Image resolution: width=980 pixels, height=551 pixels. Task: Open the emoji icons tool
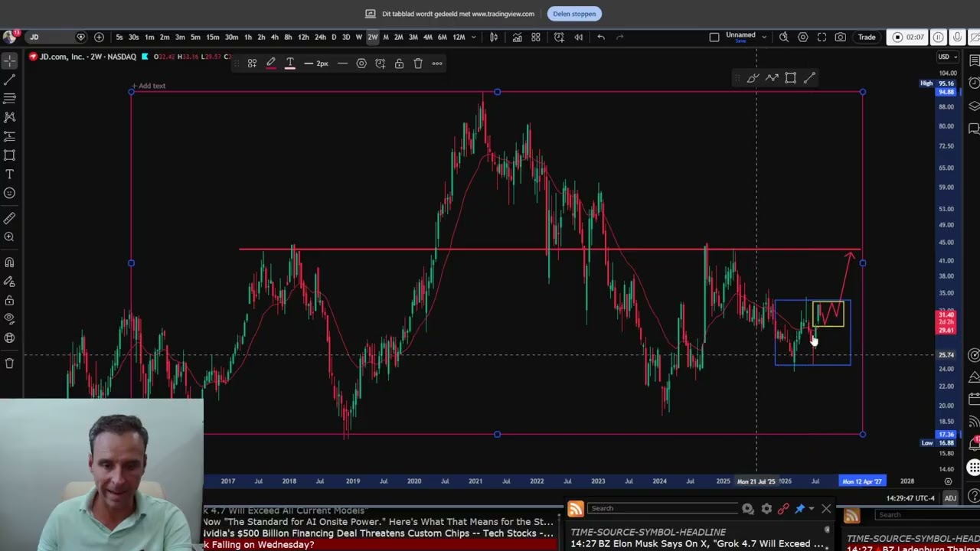point(9,193)
